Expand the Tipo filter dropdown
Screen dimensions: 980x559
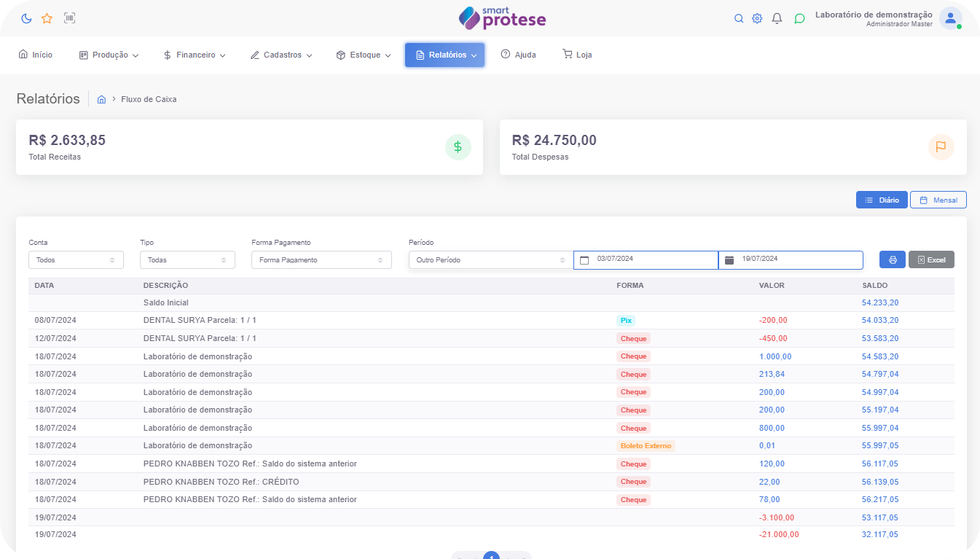(187, 259)
